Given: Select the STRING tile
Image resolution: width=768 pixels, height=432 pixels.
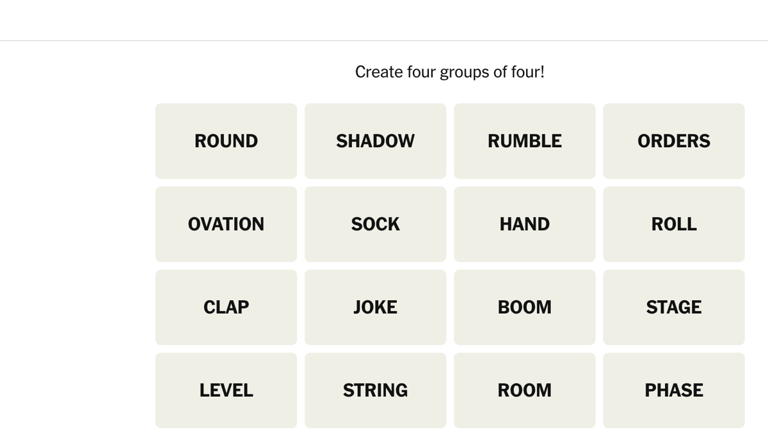Looking at the screenshot, I should pyautogui.click(x=375, y=390).
